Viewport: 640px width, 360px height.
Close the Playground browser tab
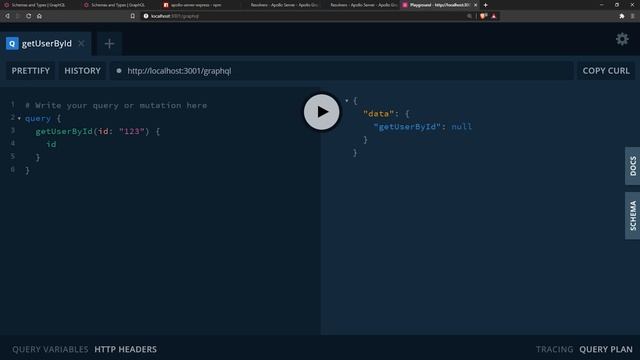[x=476, y=5]
